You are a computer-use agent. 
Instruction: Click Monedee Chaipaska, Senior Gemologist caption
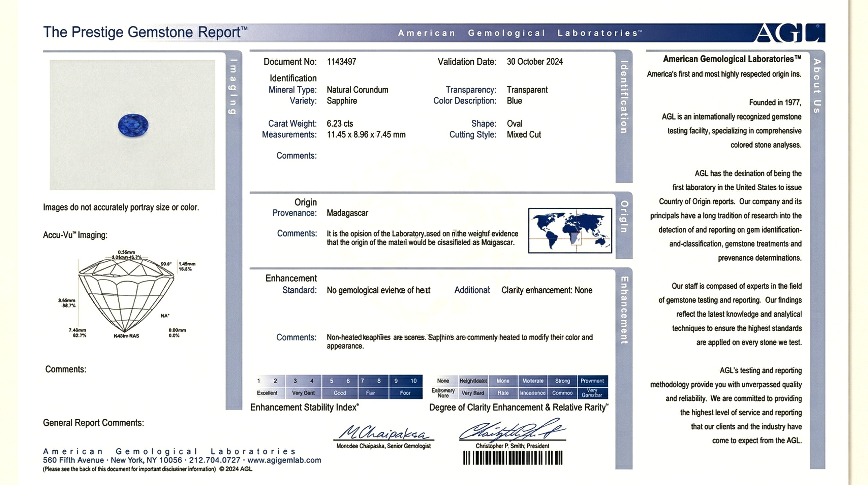[x=383, y=446]
